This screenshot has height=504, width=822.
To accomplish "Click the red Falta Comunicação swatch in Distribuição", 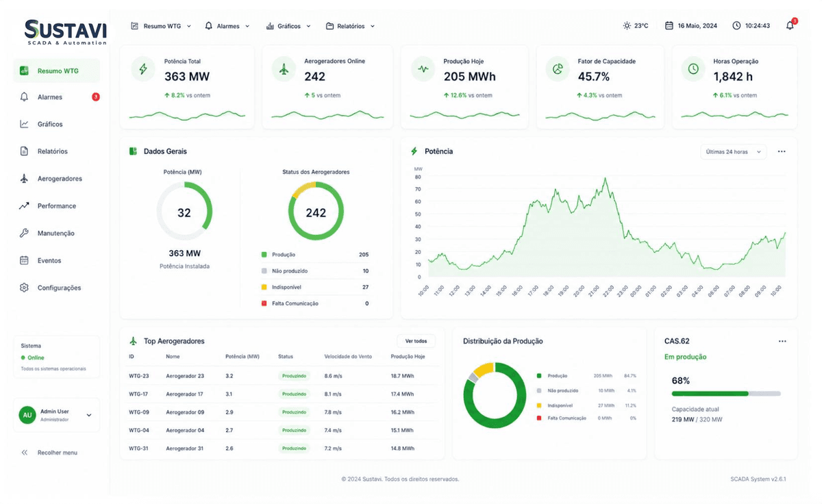I will (539, 418).
